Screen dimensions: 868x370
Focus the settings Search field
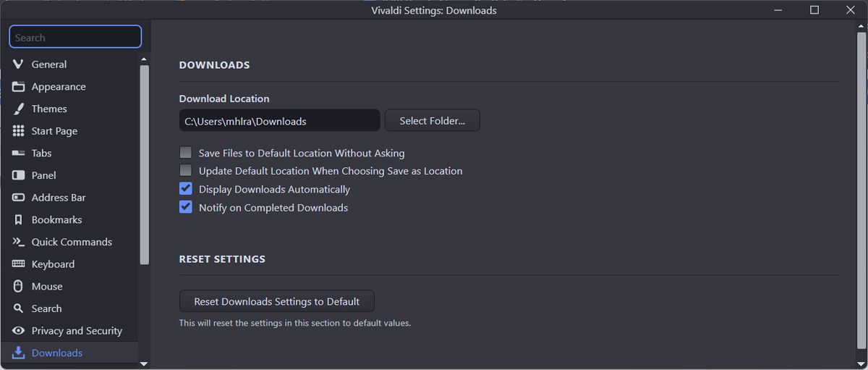[x=75, y=38]
